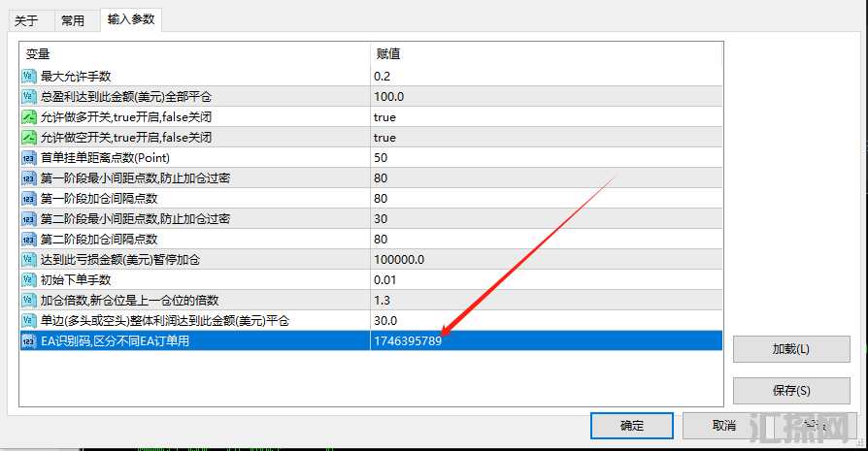This screenshot has height=451, width=868.
Task: Click the icon beside EA识别码
Action: (29, 341)
